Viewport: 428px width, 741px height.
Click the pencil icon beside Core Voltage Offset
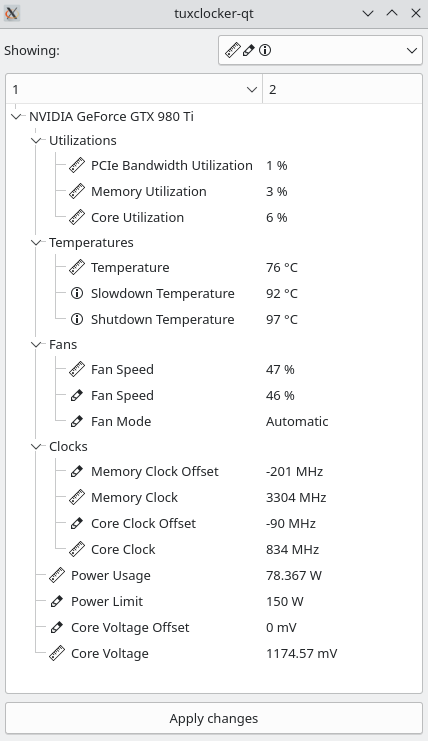pos(57,628)
